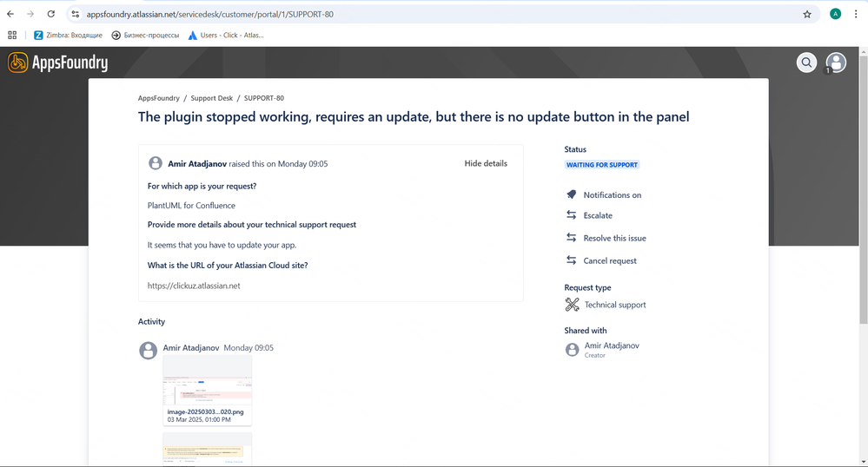The width and height of the screenshot is (868, 467).
Task: Click the commenter avatar in Activity
Action: click(148, 351)
